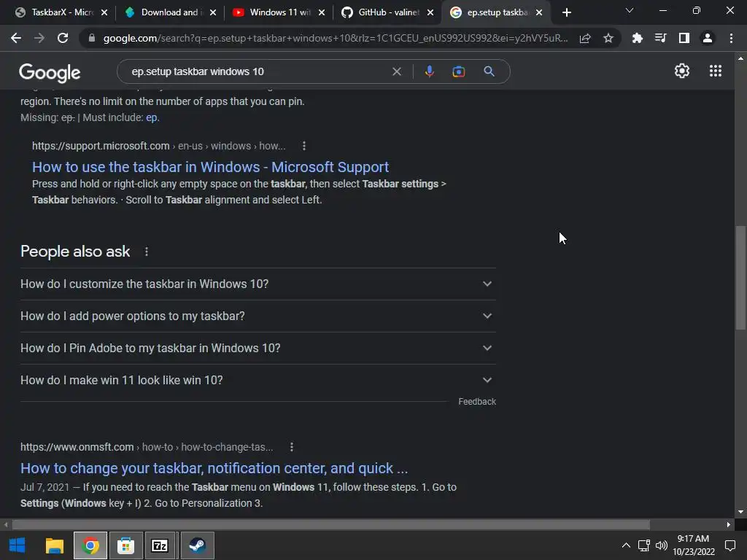Click the www.onmsft.com URL text
The height and width of the screenshot is (560, 747).
click(x=77, y=447)
